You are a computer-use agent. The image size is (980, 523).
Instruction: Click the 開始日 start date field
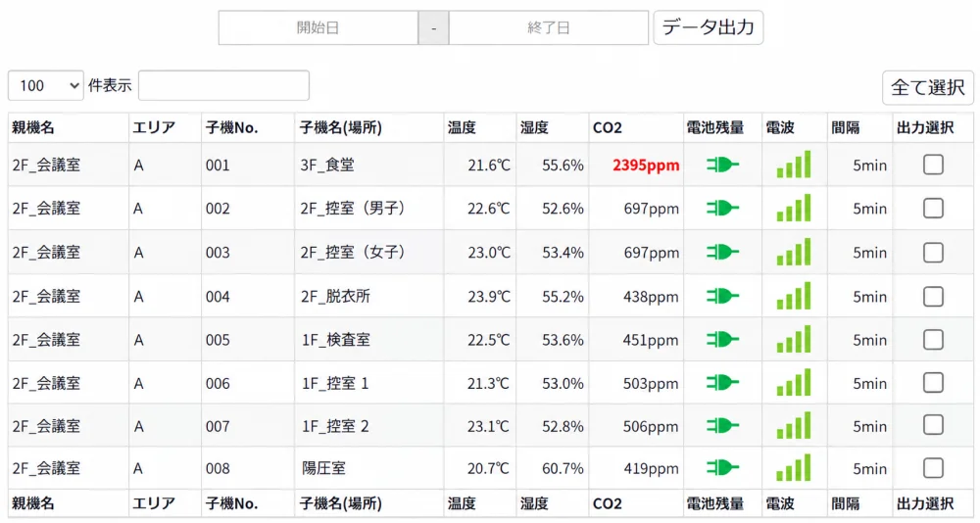tap(318, 27)
